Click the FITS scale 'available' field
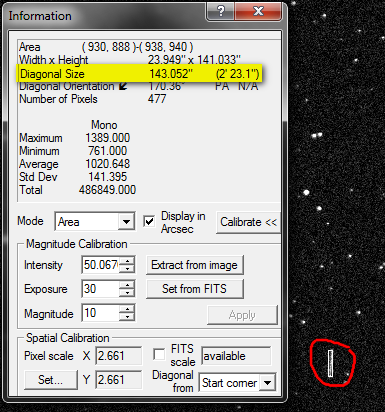This screenshot has width=385, height=412. (236, 356)
